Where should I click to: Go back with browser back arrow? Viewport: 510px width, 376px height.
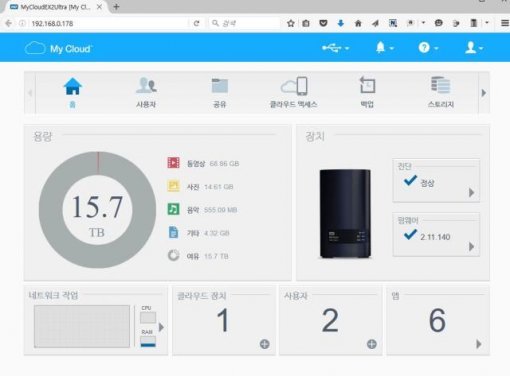pos(9,23)
